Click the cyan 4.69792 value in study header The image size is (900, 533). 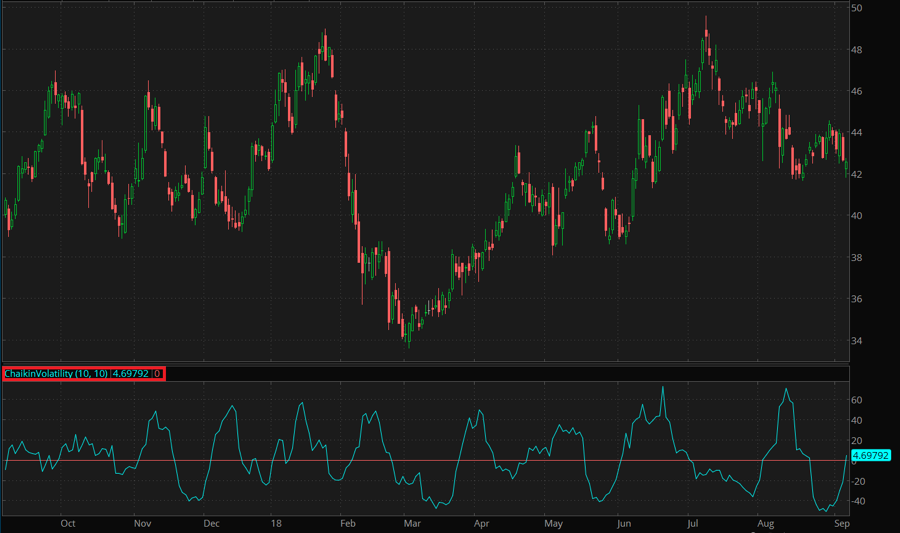(130, 373)
